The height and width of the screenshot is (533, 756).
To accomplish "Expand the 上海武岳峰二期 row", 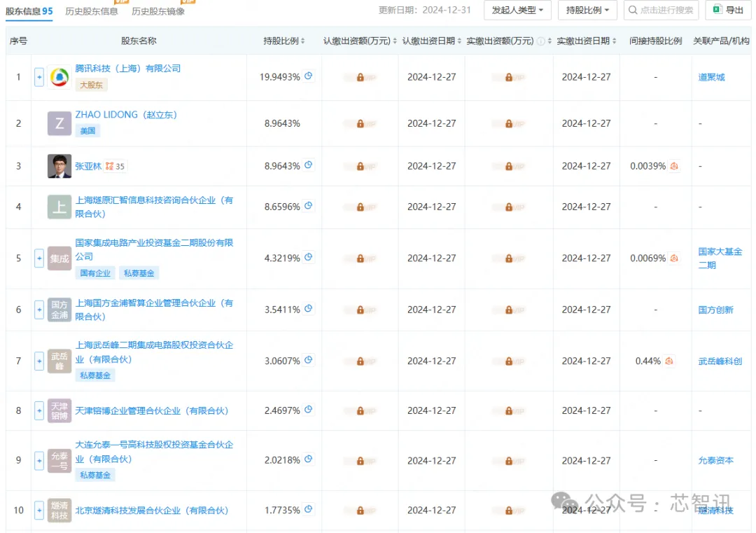I will [39, 361].
